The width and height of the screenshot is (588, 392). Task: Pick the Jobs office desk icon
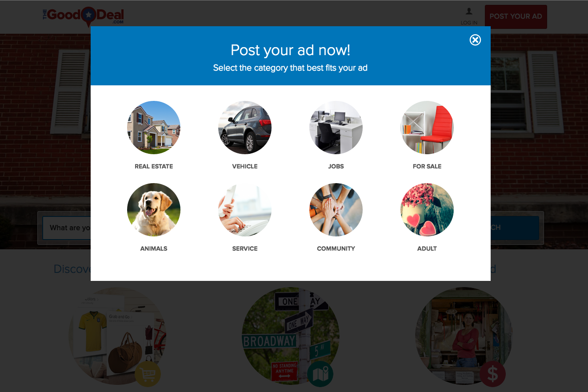(336, 128)
